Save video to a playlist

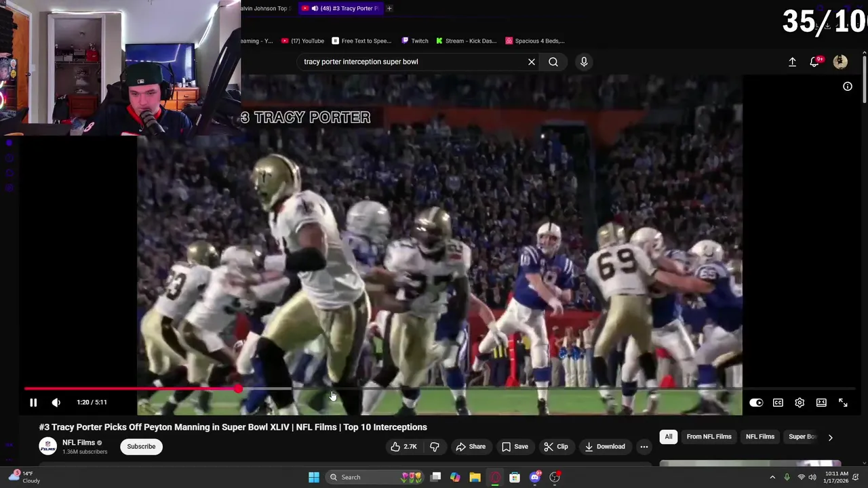tap(515, 447)
